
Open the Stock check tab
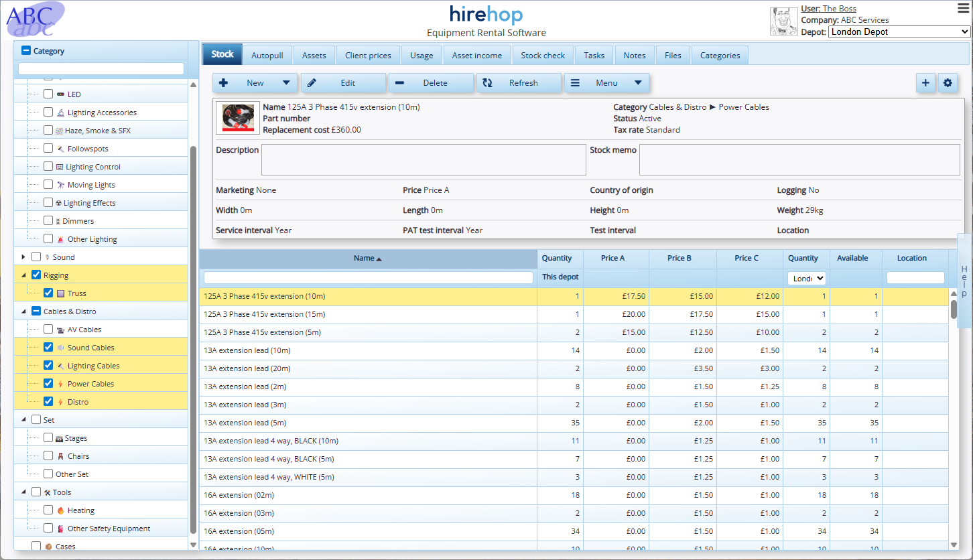(x=543, y=56)
